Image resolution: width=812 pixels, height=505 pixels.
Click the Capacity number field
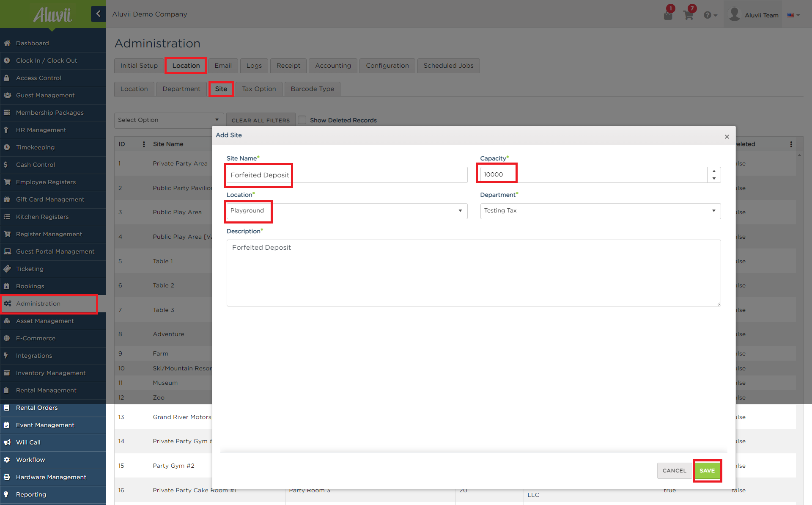[x=593, y=175]
